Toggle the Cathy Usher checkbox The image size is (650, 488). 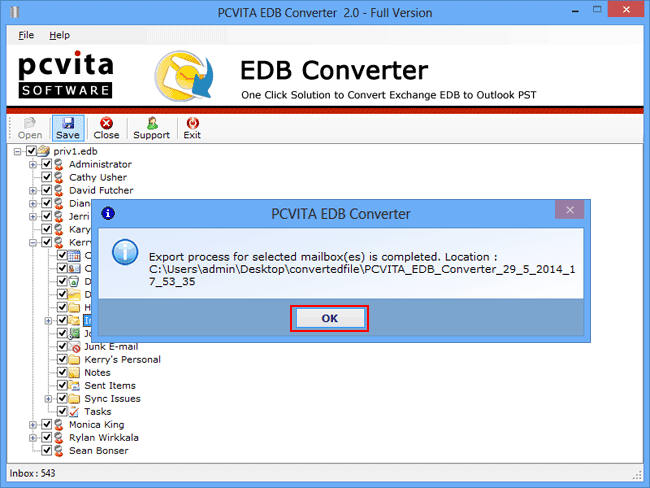pyautogui.click(x=46, y=177)
